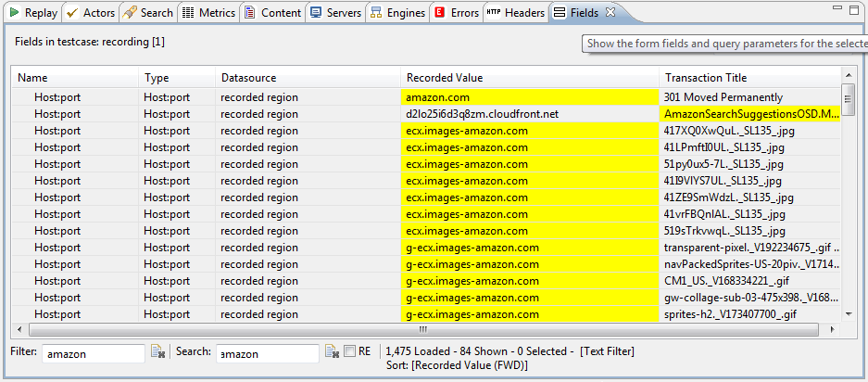The width and height of the screenshot is (868, 382).
Task: Select the 41vrFBQnIAL._SL135_.jpg row
Action: [x=426, y=214]
